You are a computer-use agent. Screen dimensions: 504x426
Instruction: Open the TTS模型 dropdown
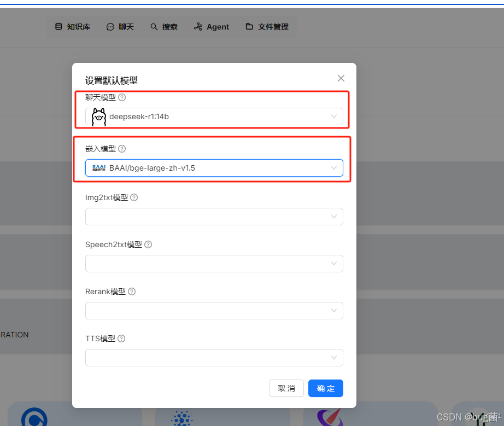tap(214, 357)
